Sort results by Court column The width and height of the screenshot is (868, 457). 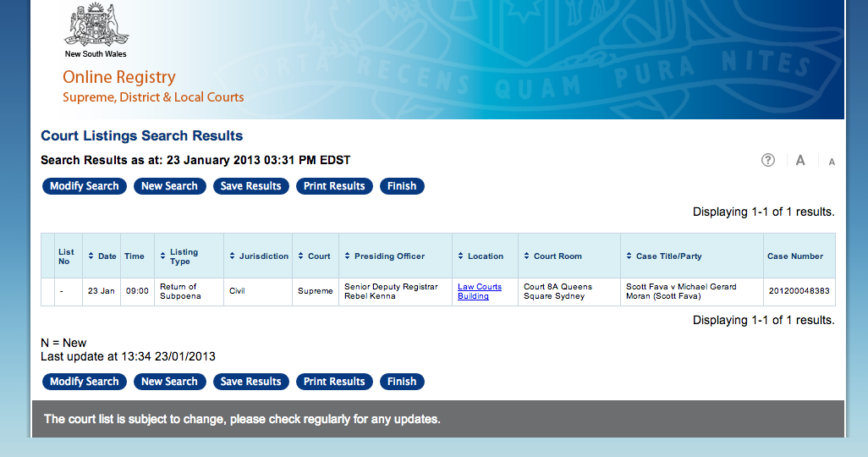click(x=314, y=256)
